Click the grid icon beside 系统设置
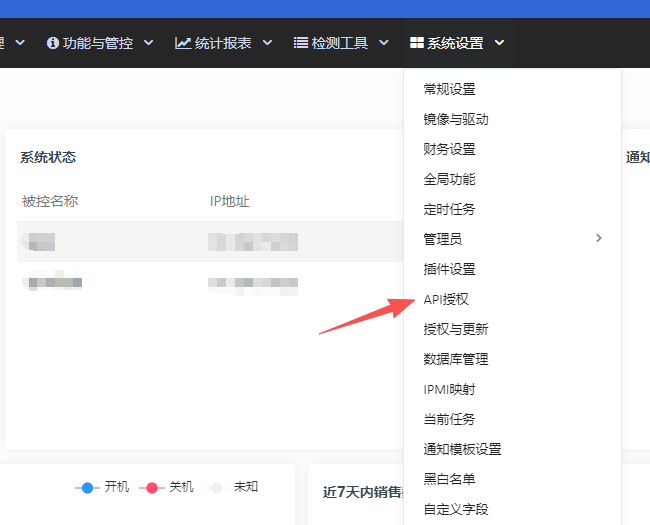Image resolution: width=650 pixels, height=525 pixels. (x=416, y=43)
